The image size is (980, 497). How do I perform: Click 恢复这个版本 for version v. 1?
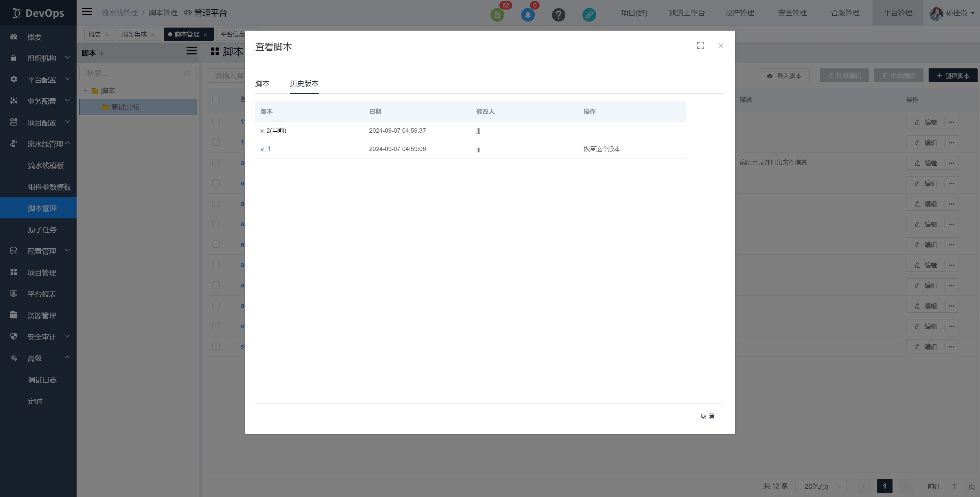point(601,149)
